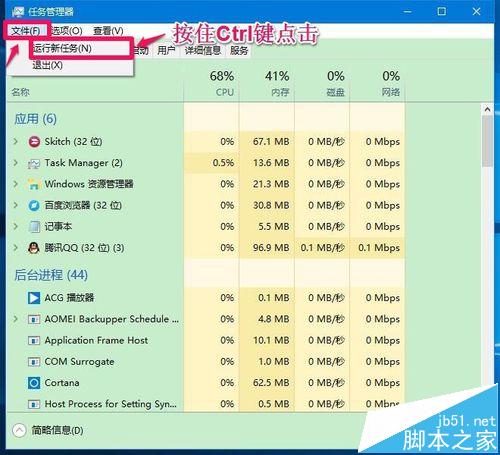Switch to the 详细信息 tab

pyautogui.click(x=203, y=51)
